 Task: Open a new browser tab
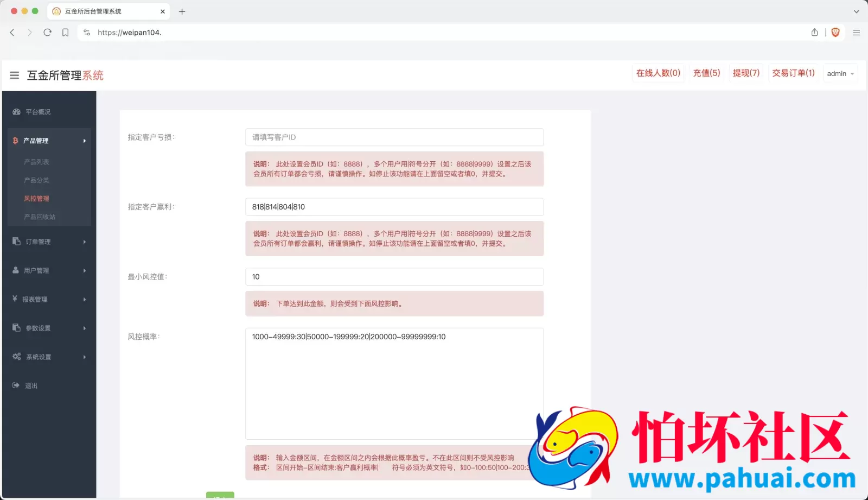coord(182,11)
